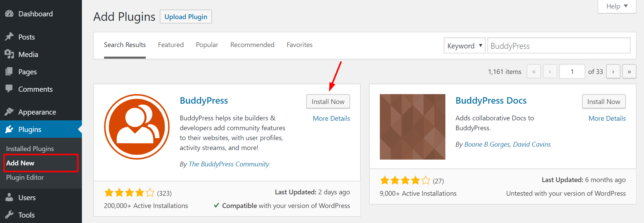Open Users menu item

(41, 197)
